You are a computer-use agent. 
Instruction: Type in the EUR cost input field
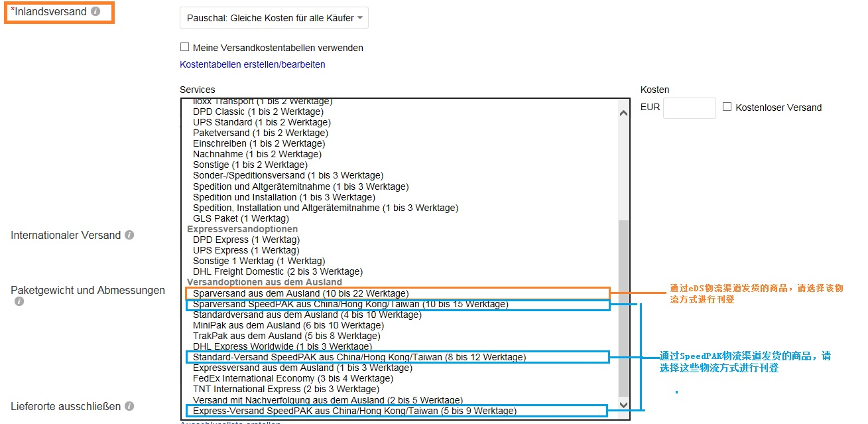pos(689,107)
